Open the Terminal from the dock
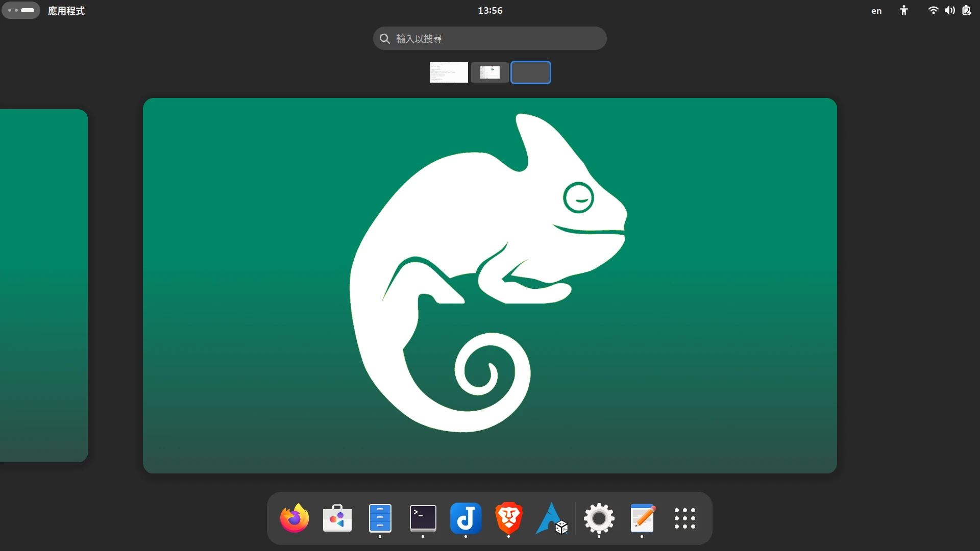The image size is (980, 551). pyautogui.click(x=423, y=518)
